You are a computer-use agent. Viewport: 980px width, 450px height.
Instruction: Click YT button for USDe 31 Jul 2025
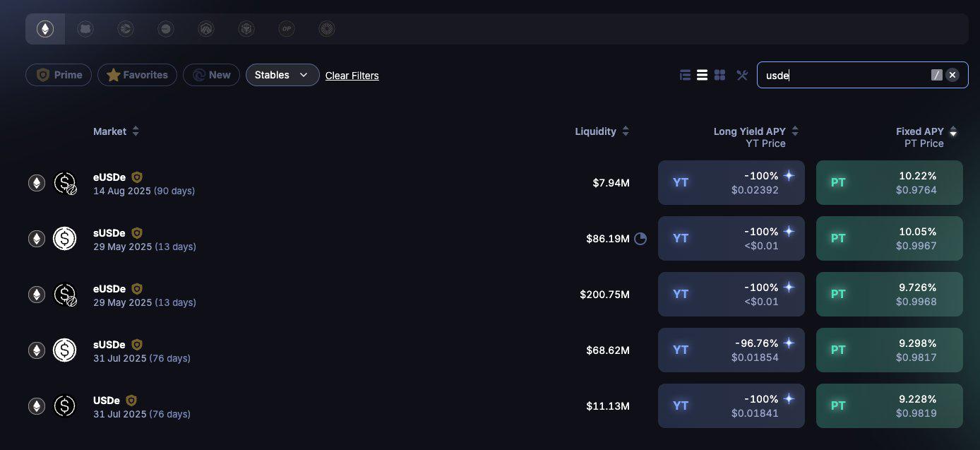(731, 405)
